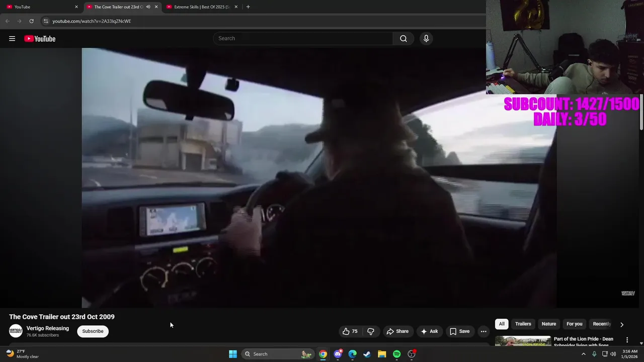This screenshot has width=644, height=362.
Task: Show more filter chips with arrow
Action: coord(622,324)
